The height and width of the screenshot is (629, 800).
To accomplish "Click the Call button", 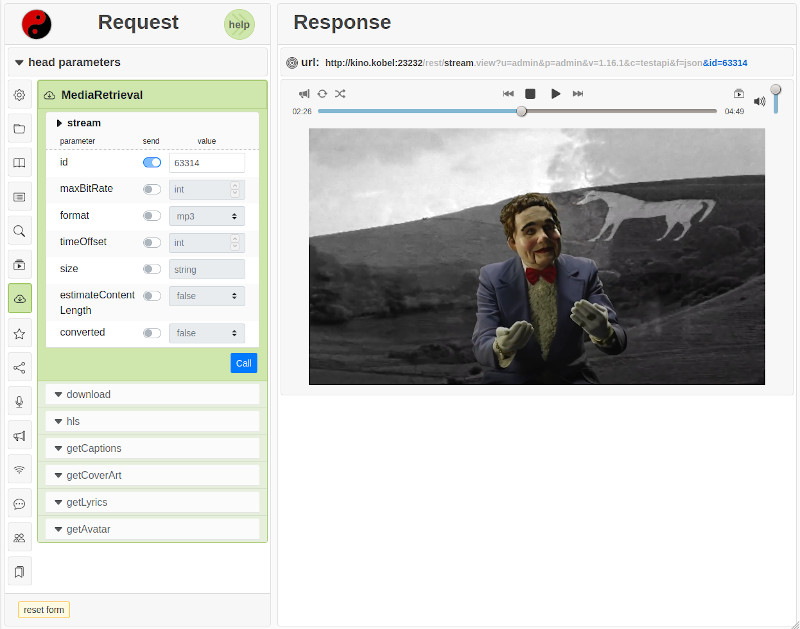I will tap(243, 363).
